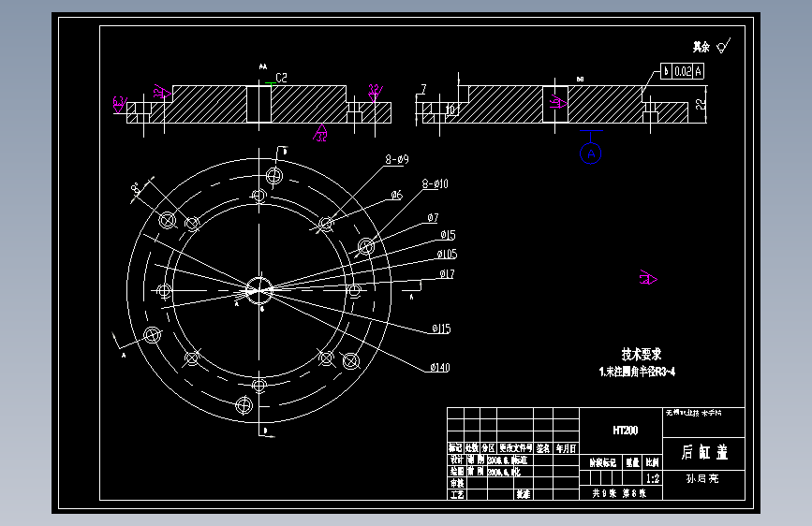Click the "ø140" outer diameter label

click(440, 368)
